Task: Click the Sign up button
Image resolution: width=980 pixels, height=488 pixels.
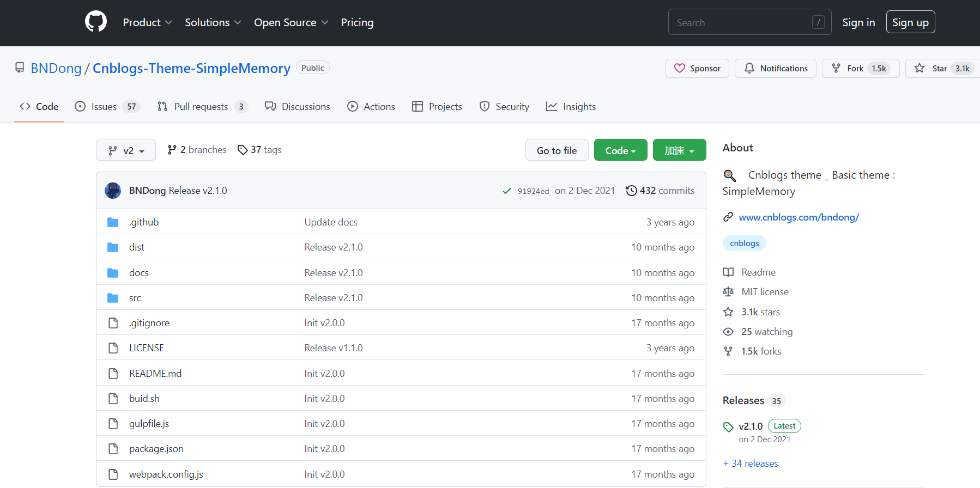Action: coord(910,22)
